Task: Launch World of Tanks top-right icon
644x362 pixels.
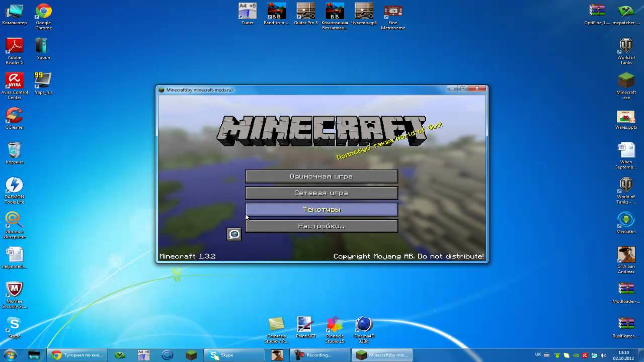Action: 626,51
